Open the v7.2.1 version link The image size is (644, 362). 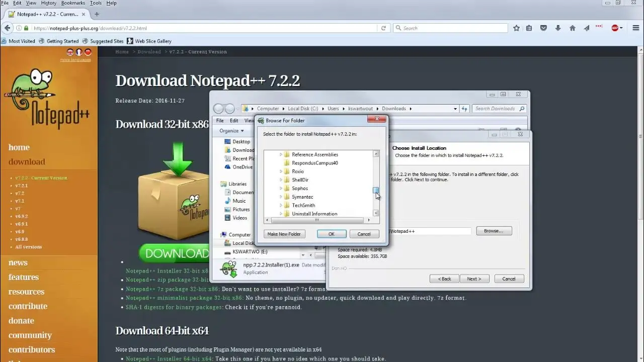pos(22,186)
